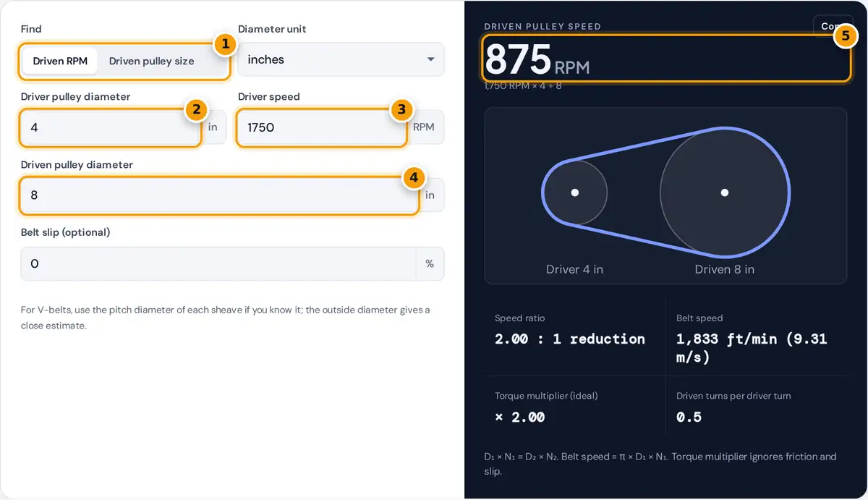The width and height of the screenshot is (868, 500).
Task: Click the % unit suffix of belt slip
Action: [430, 263]
